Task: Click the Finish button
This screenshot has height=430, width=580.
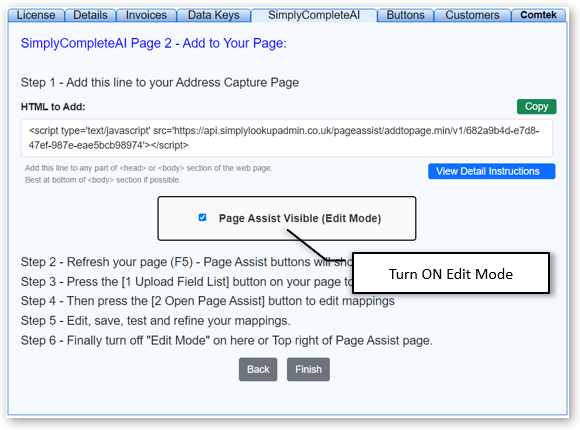Action: click(308, 369)
